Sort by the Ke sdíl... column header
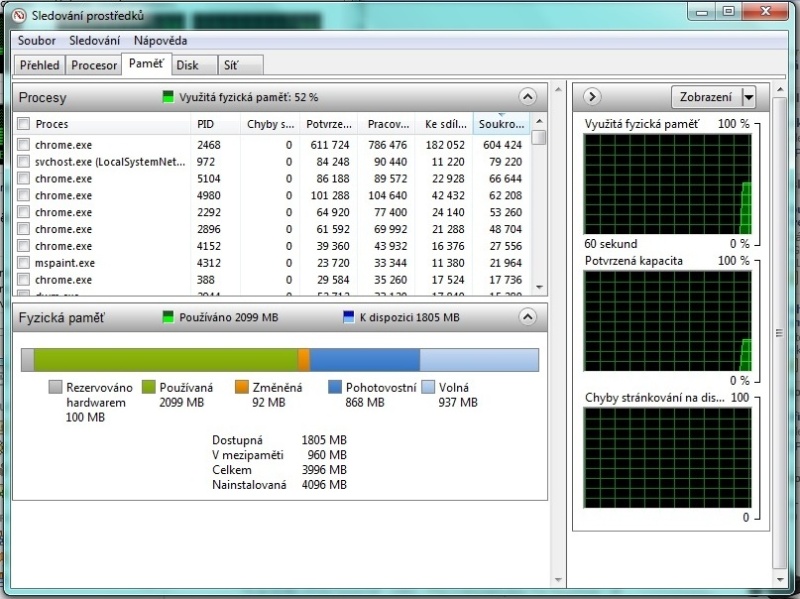 pos(445,124)
